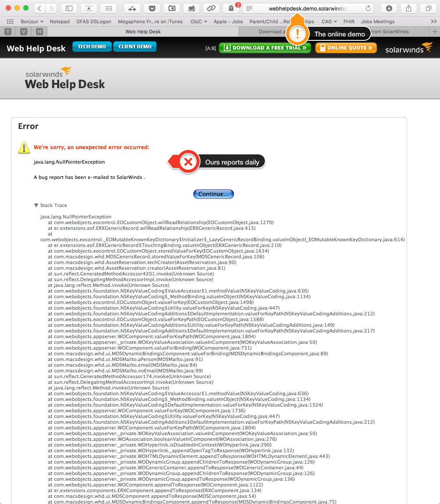Toggle Reader view in address bar

[x=249, y=8]
